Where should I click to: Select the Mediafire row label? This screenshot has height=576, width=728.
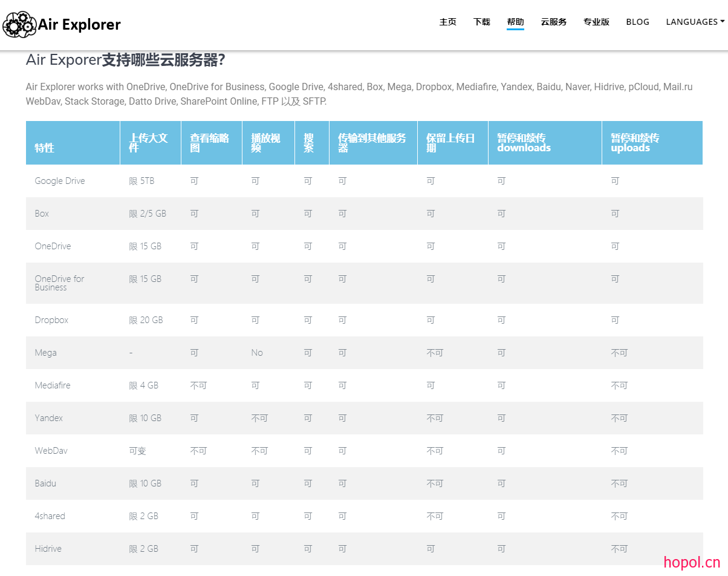pyautogui.click(x=53, y=385)
